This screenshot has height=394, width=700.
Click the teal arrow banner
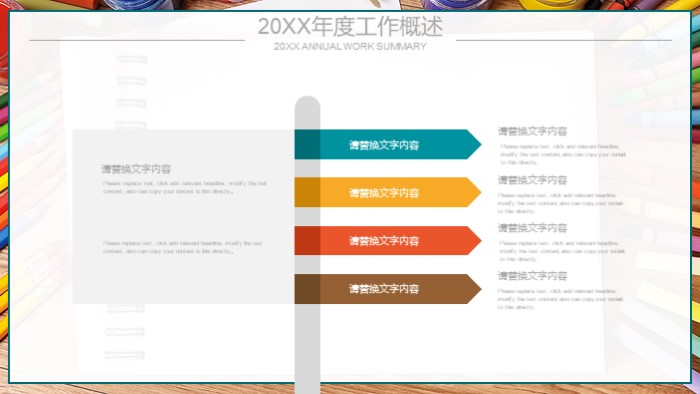[388, 145]
